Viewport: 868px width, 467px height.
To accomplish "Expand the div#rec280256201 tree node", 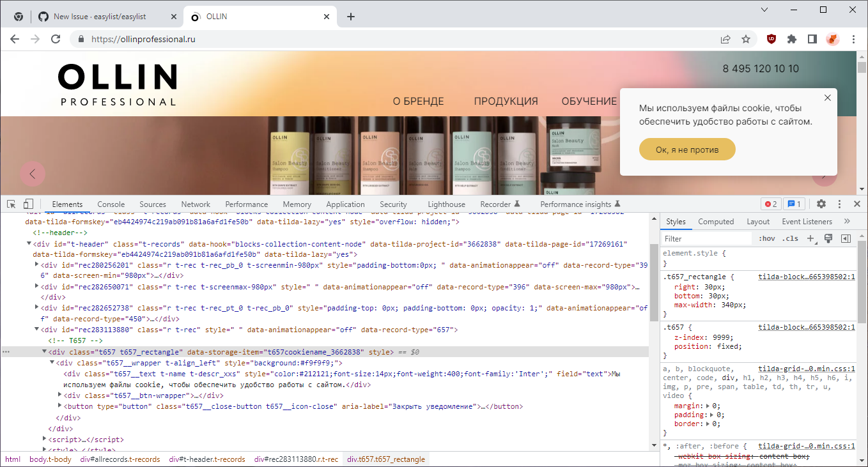I will coord(36,264).
